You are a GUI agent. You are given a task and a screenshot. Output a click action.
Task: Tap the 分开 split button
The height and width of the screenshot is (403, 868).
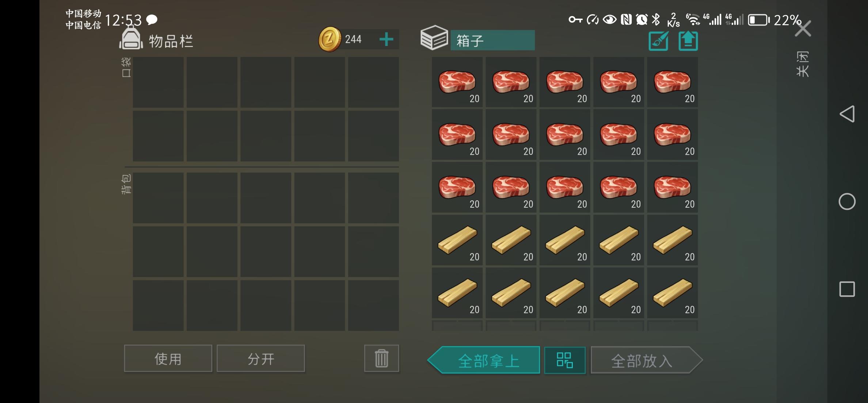tap(261, 358)
